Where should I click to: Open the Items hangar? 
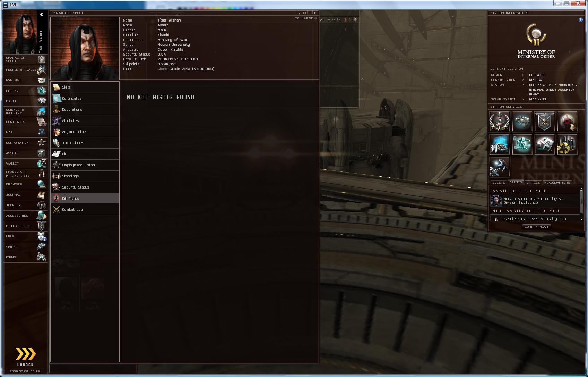(x=25, y=257)
